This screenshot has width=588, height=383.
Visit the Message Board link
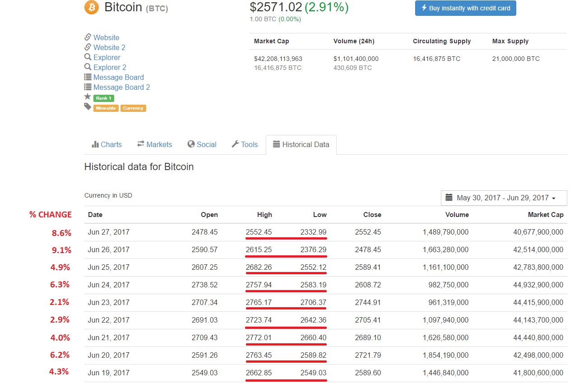[x=119, y=77]
